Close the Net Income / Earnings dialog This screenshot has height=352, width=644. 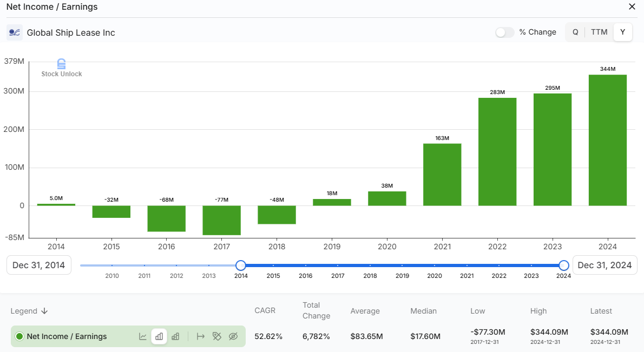tap(632, 7)
